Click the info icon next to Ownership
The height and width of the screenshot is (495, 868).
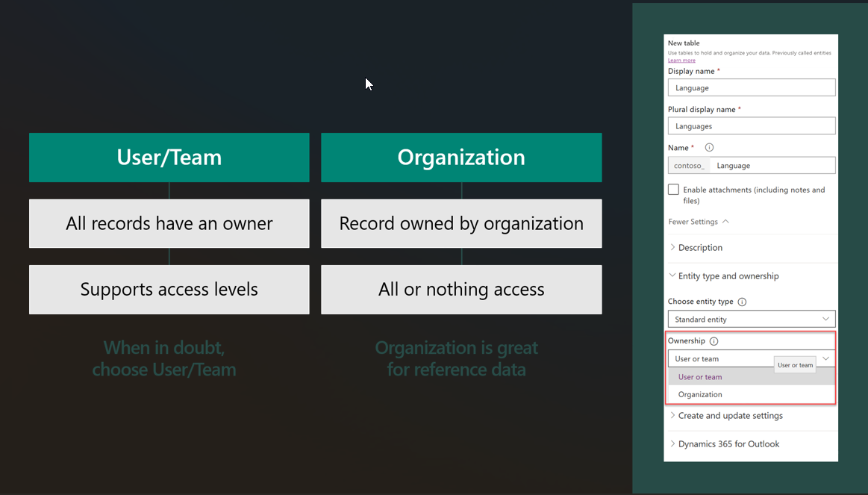point(714,340)
